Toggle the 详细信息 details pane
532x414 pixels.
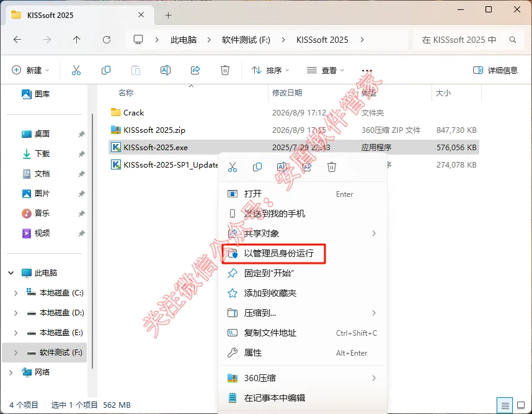(x=495, y=70)
